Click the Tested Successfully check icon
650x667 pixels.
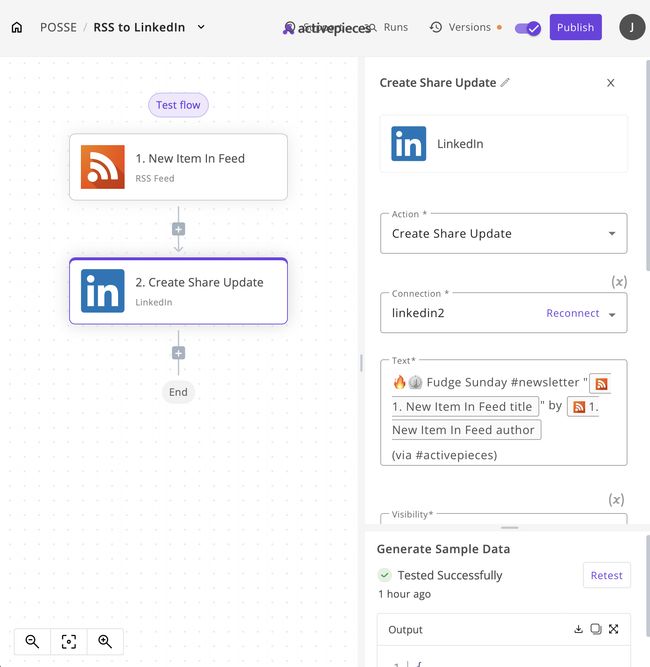click(385, 575)
